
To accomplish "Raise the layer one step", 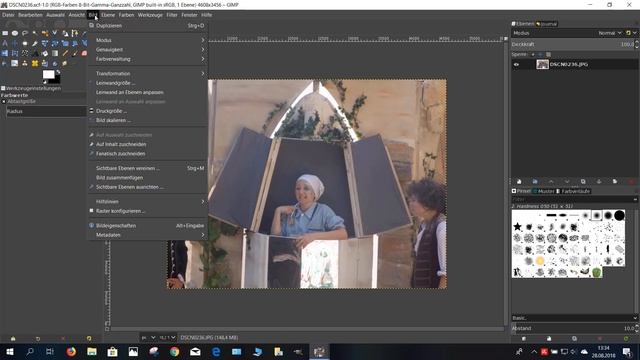I will coord(551,181).
